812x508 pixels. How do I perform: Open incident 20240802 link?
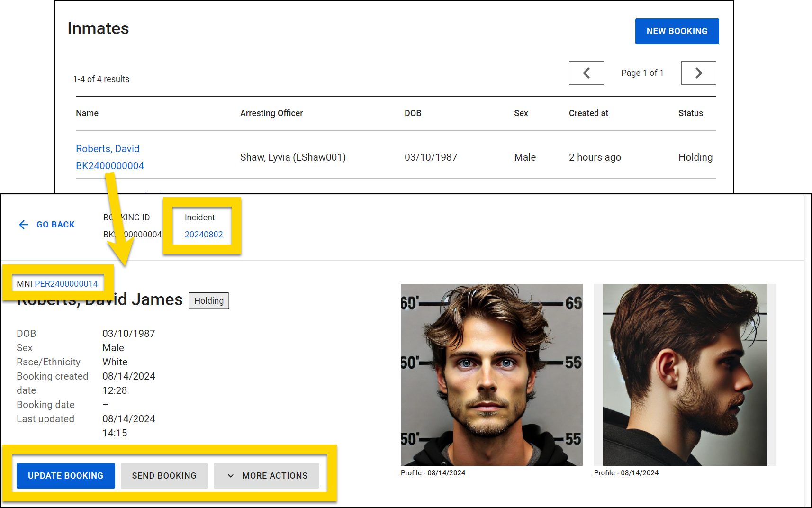click(204, 235)
